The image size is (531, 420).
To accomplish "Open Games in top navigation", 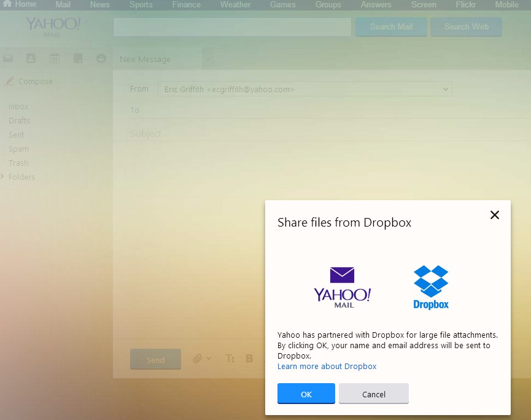I will pyautogui.click(x=283, y=5).
